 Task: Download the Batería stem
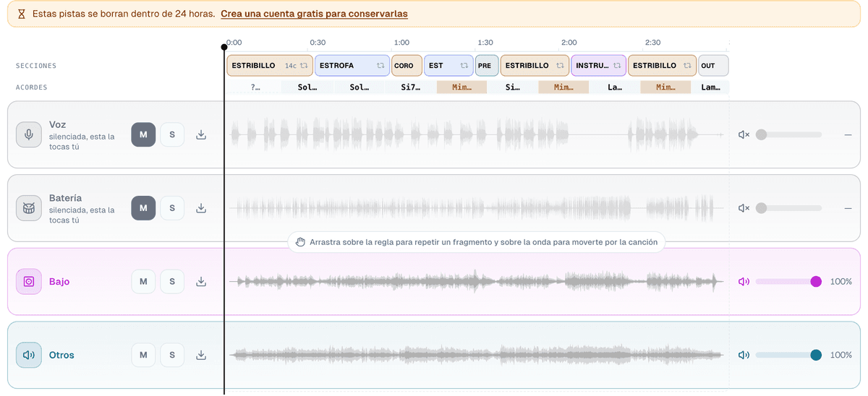pos(201,208)
